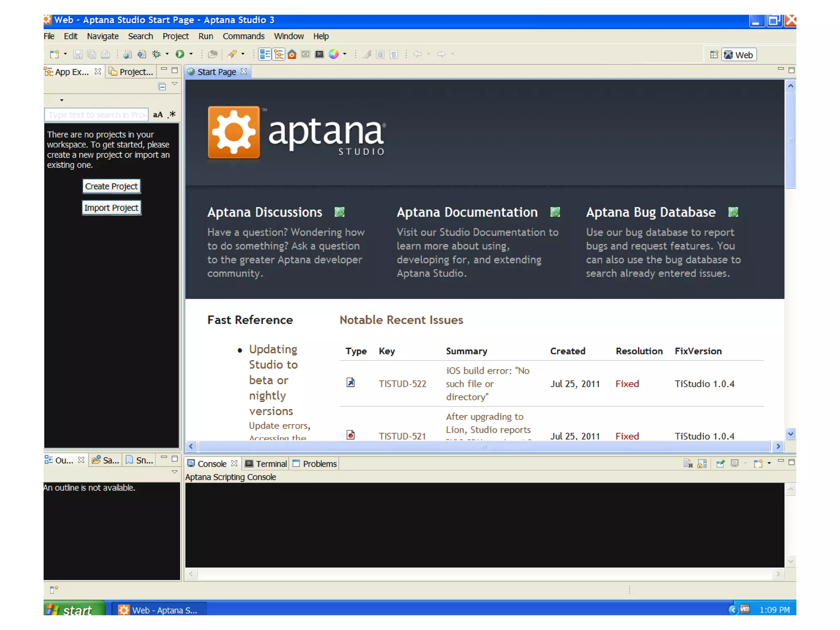Screen dimensions: 840x630
Task: Open the File menu
Action: tap(49, 36)
